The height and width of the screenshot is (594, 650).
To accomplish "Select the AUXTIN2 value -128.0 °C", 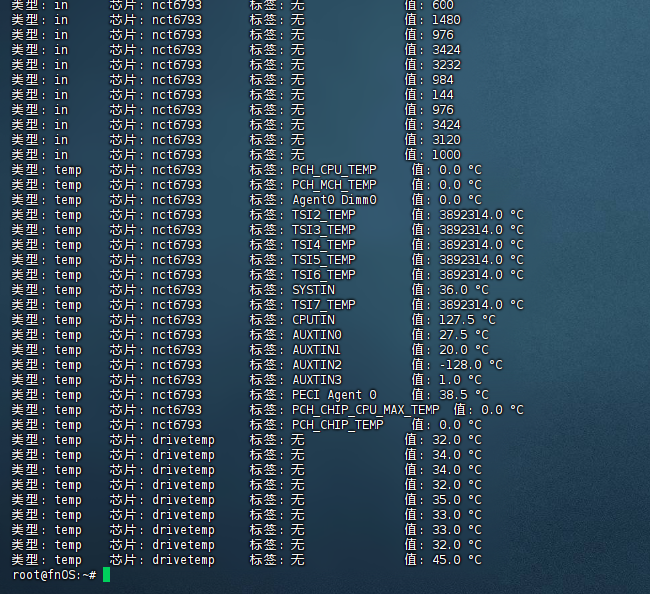I will coord(471,365).
